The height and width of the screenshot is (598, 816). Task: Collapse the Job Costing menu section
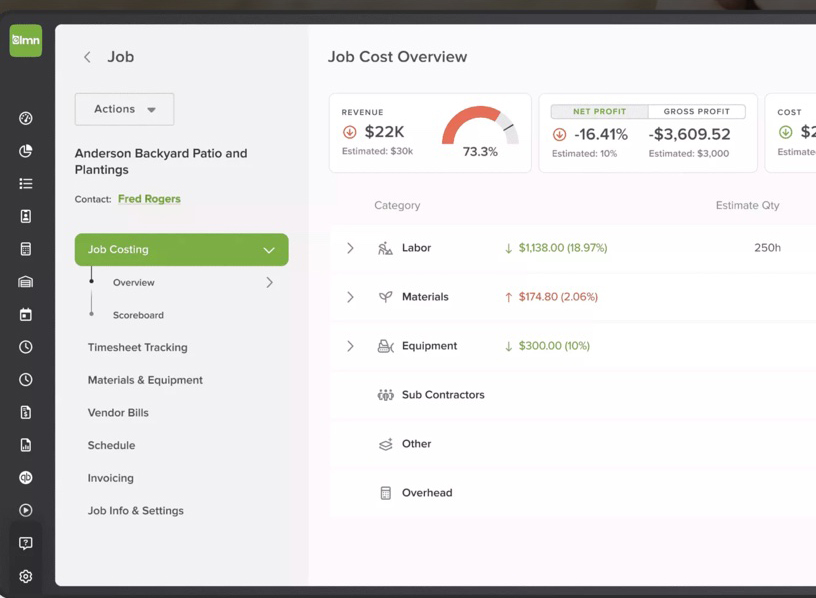click(x=268, y=250)
